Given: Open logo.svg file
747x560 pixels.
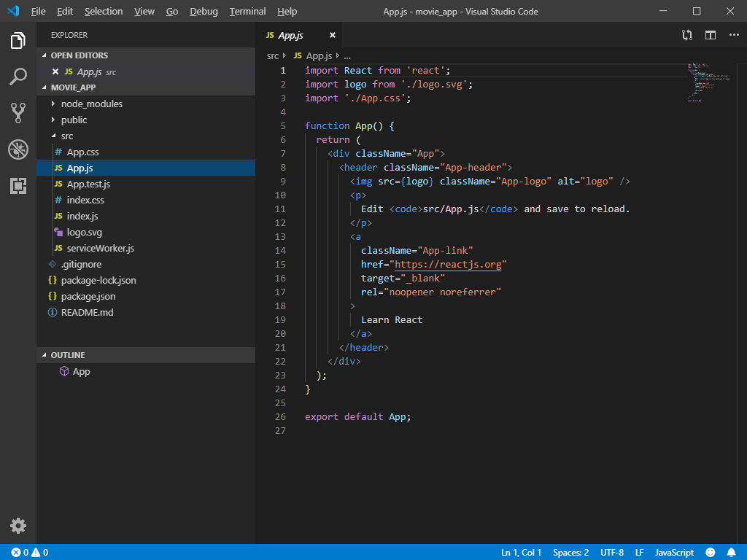Looking at the screenshot, I should (x=146, y=232).
